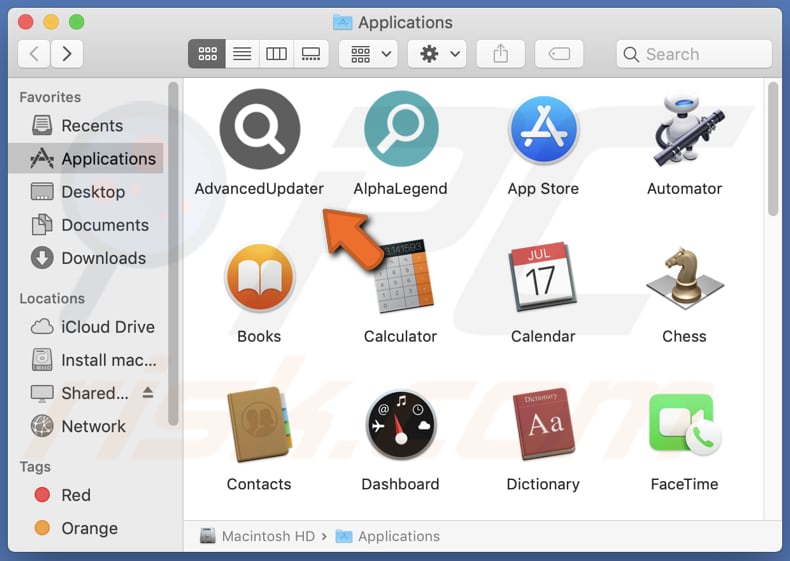Switch to list view

point(242,54)
